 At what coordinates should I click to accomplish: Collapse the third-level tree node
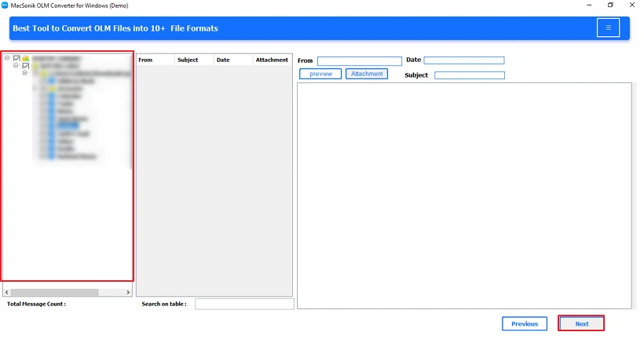[24, 73]
